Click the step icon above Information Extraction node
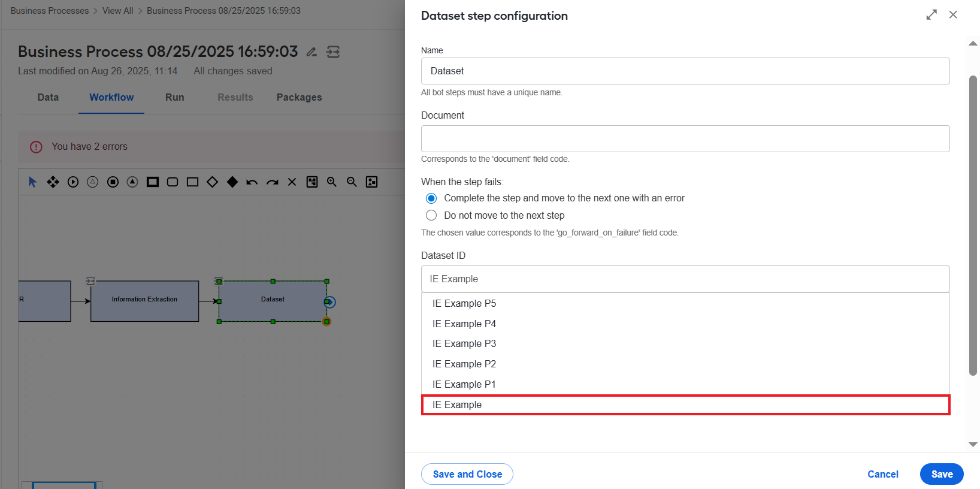Image resolution: width=980 pixels, height=489 pixels. (90, 281)
